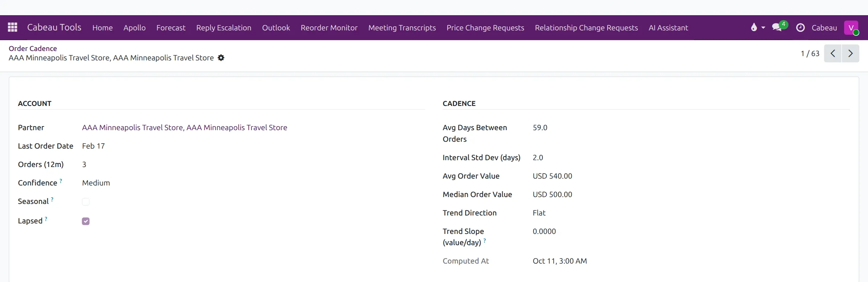
Task: Open the Partner AAA Minneapolis link
Action: [184, 128]
